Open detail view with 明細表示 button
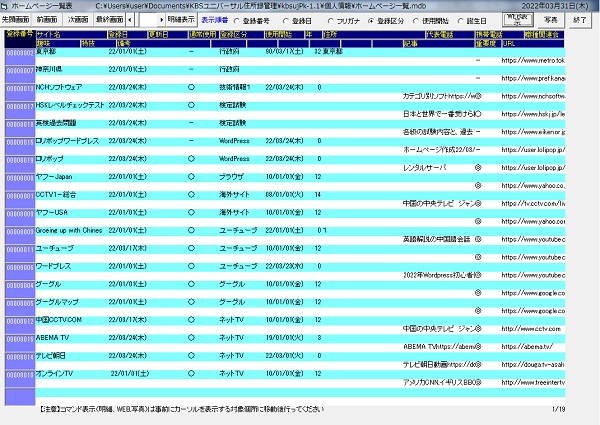This screenshot has height=425, width=600. coord(181,19)
